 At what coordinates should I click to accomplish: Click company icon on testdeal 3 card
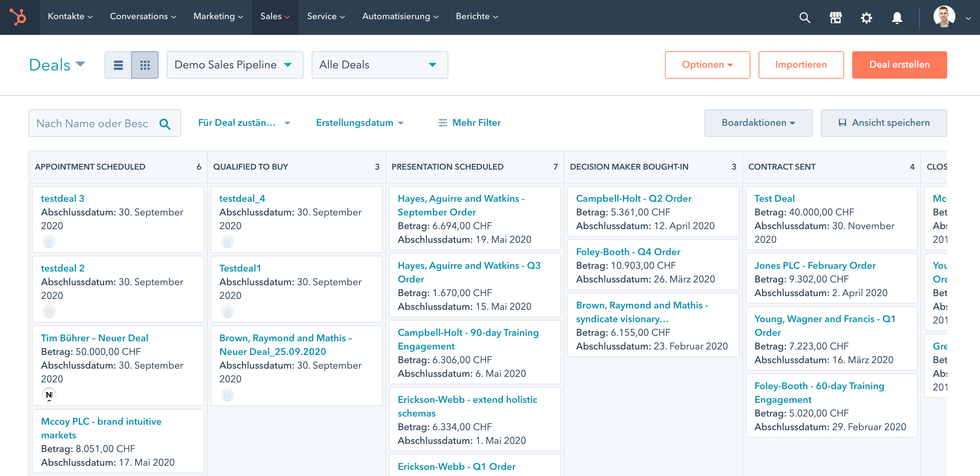tap(49, 242)
